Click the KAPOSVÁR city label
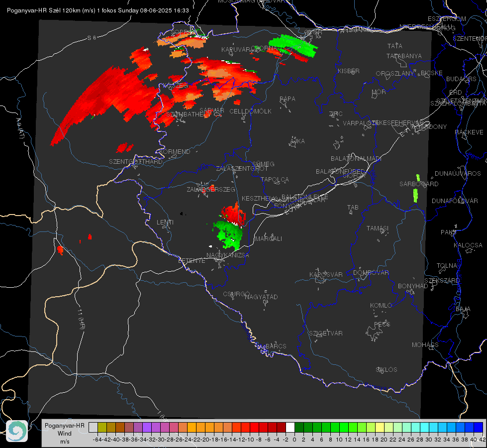Screen dimensions: 487x448 [x=326, y=274]
